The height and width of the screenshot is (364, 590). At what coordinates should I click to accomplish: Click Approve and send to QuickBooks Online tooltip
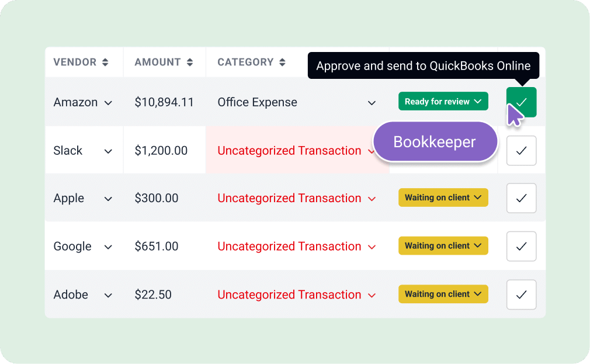(423, 65)
